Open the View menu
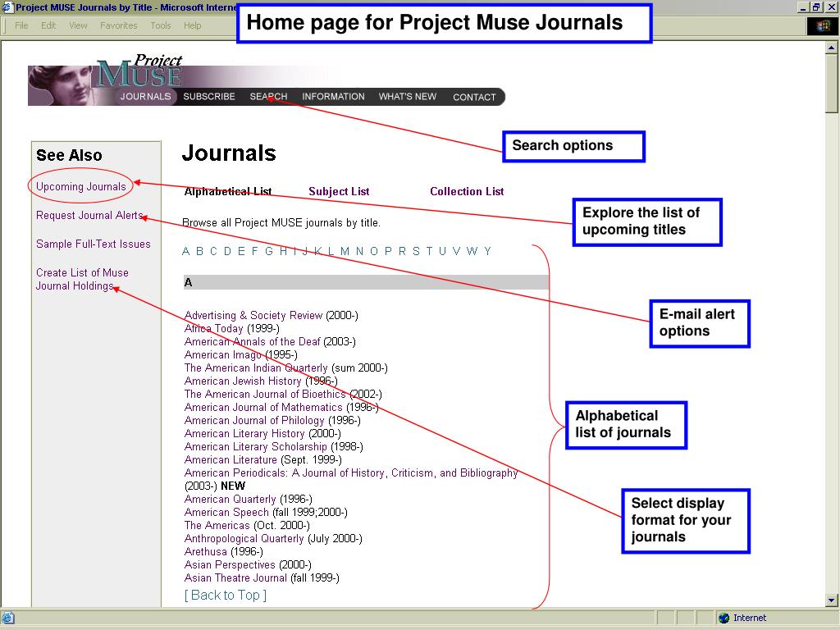Screen dimensions: 840x630 pos(78,25)
